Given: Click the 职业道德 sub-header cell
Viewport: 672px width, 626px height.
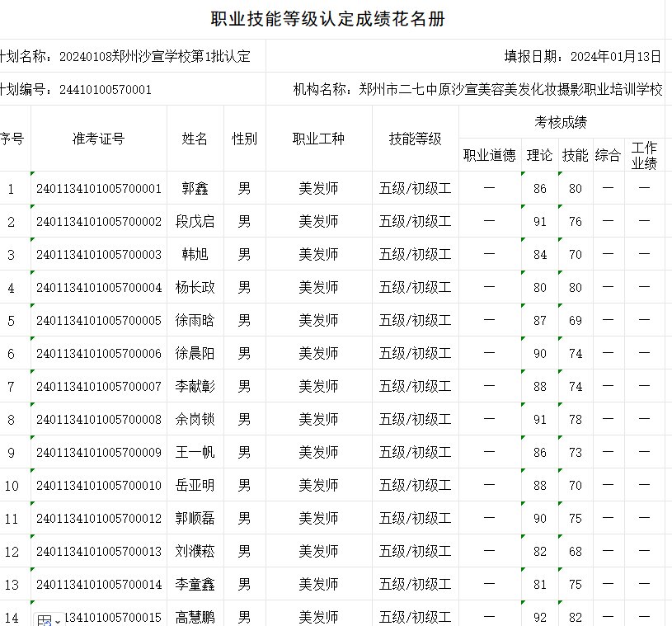Looking at the screenshot, I should (489, 156).
